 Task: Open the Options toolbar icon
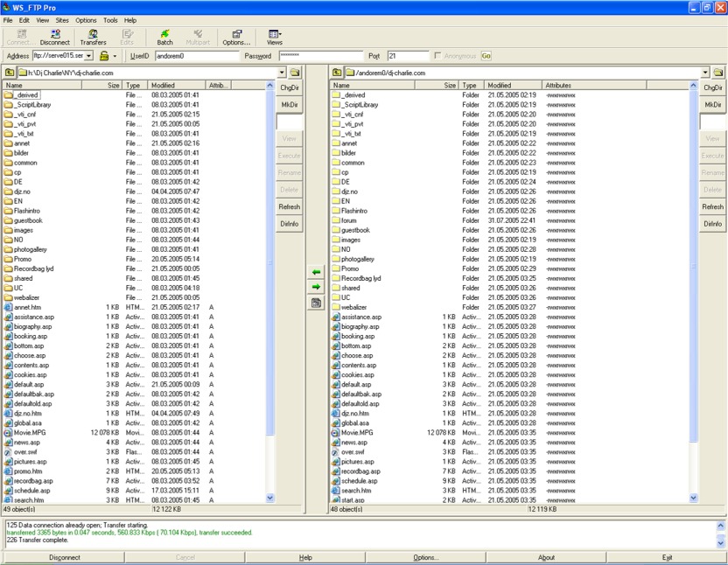(236, 37)
